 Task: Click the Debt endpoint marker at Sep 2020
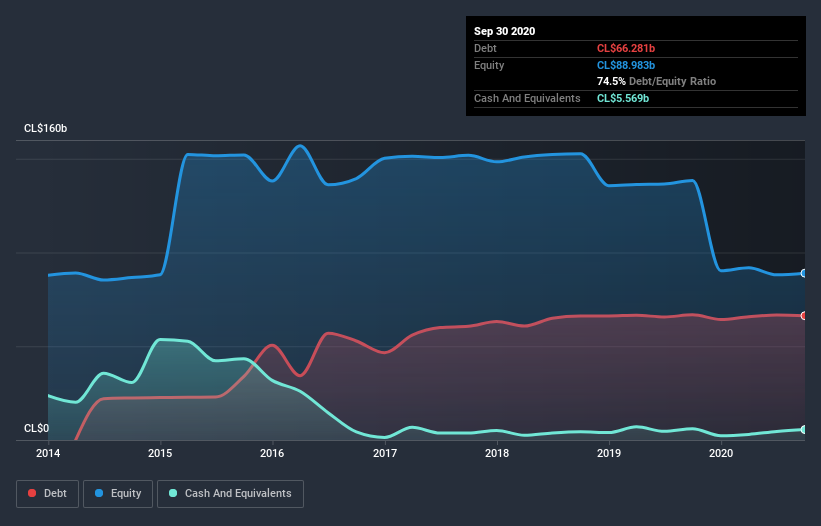coord(804,316)
